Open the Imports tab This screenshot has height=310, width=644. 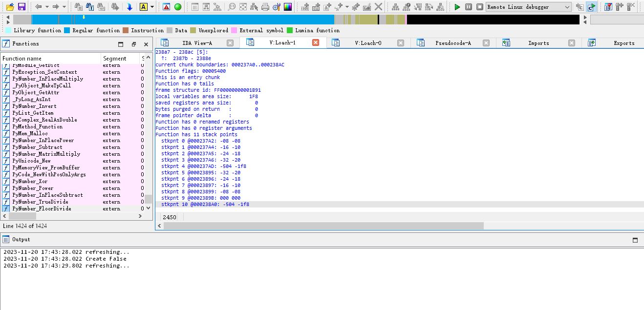[x=538, y=43]
